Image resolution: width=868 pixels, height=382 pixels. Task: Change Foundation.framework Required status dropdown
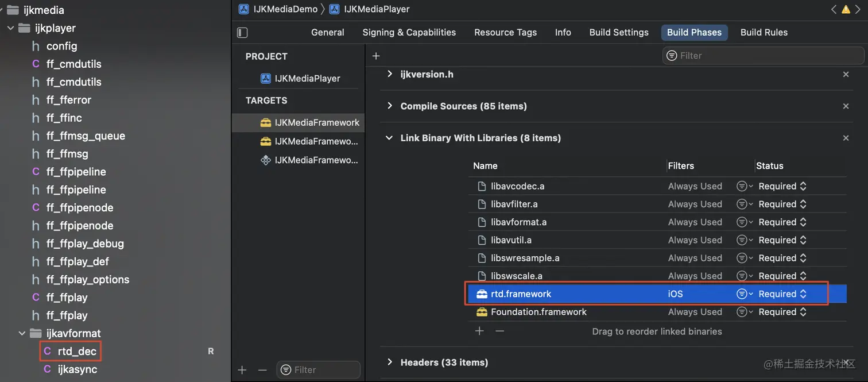[782, 312]
